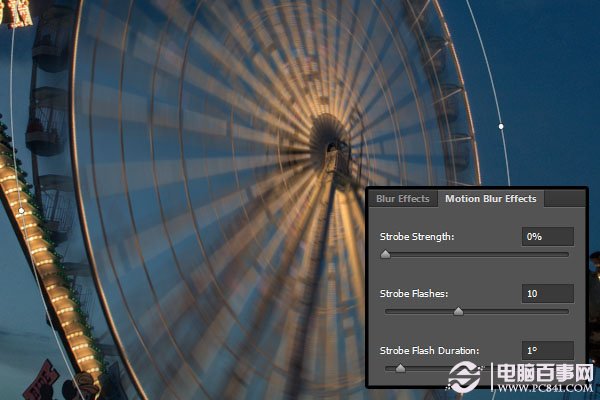Click the PC841 swirl logo icon

[x=464, y=376]
